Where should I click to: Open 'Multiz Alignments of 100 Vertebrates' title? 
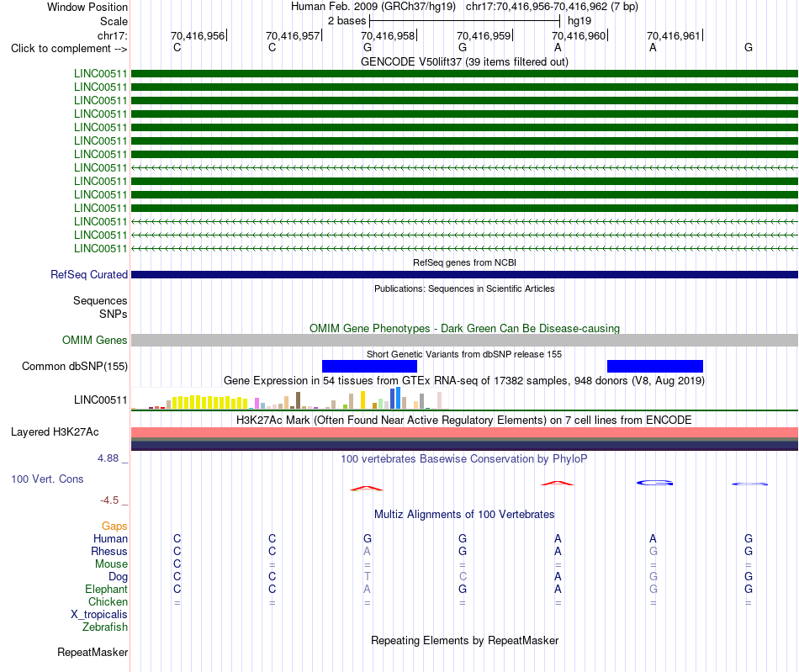pos(464,514)
